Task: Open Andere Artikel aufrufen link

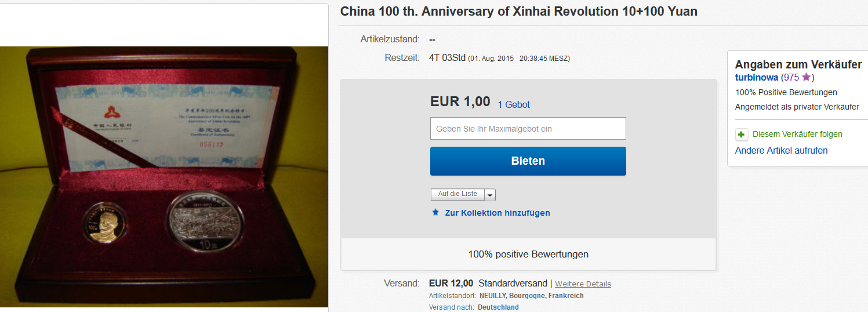Action: pyautogui.click(x=781, y=150)
